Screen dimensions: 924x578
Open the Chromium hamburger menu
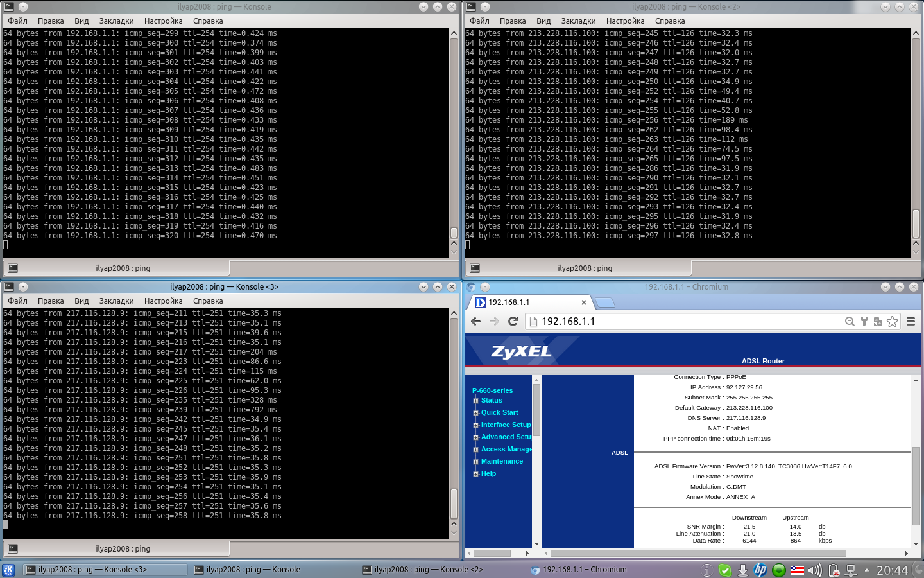[x=911, y=322]
